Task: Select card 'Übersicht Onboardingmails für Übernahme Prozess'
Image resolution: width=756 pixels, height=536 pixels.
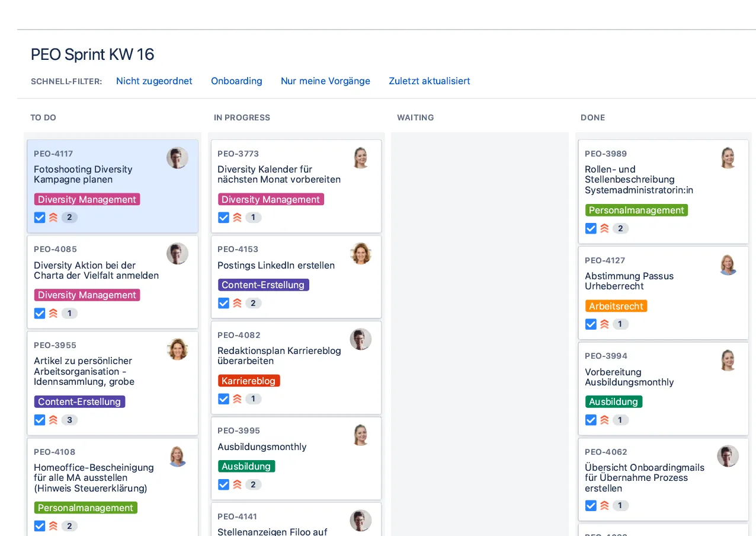Action: tap(664, 479)
